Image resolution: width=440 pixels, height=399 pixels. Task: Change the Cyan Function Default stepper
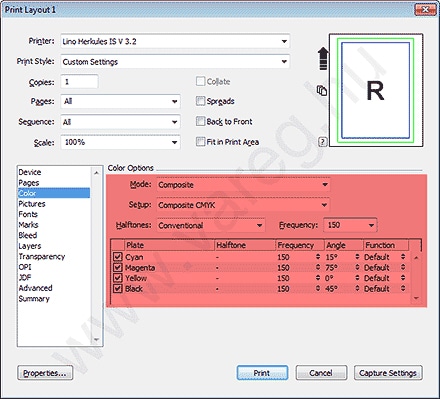(x=403, y=257)
